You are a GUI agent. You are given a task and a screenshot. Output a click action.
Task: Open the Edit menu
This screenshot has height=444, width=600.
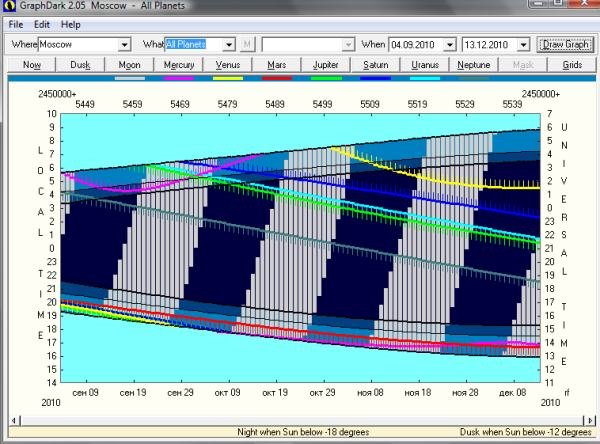42,24
